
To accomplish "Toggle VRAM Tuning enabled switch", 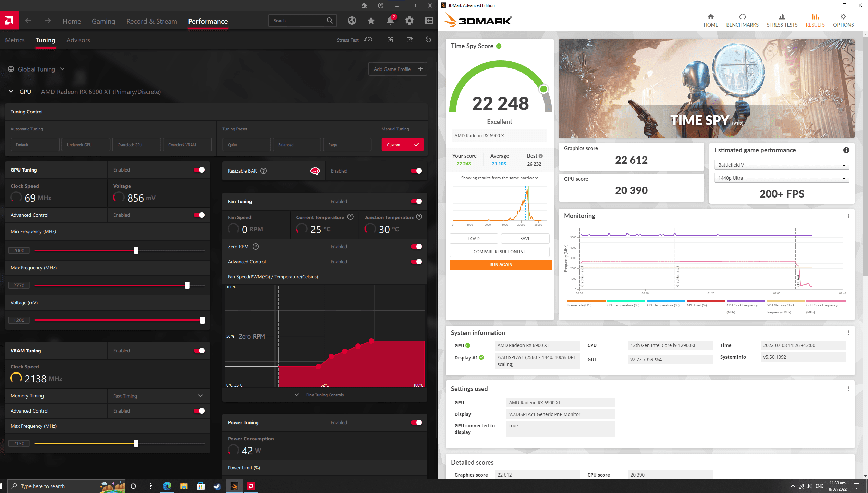I will (x=199, y=351).
